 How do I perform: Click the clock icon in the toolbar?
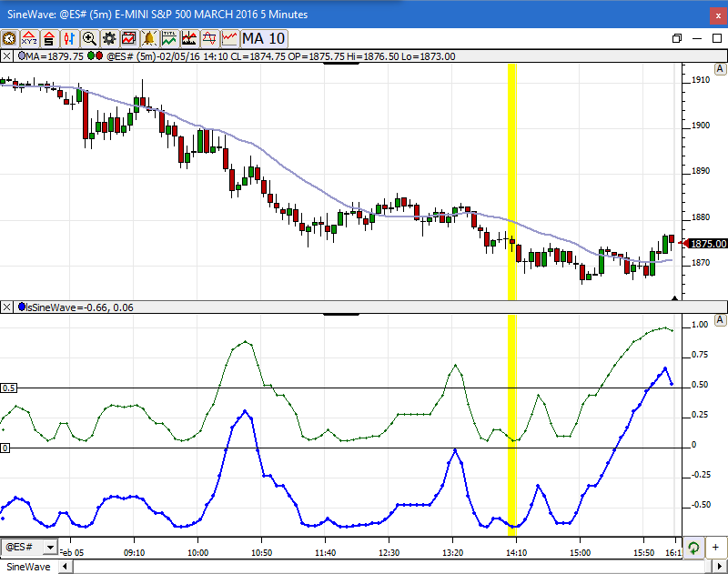tap(10, 38)
